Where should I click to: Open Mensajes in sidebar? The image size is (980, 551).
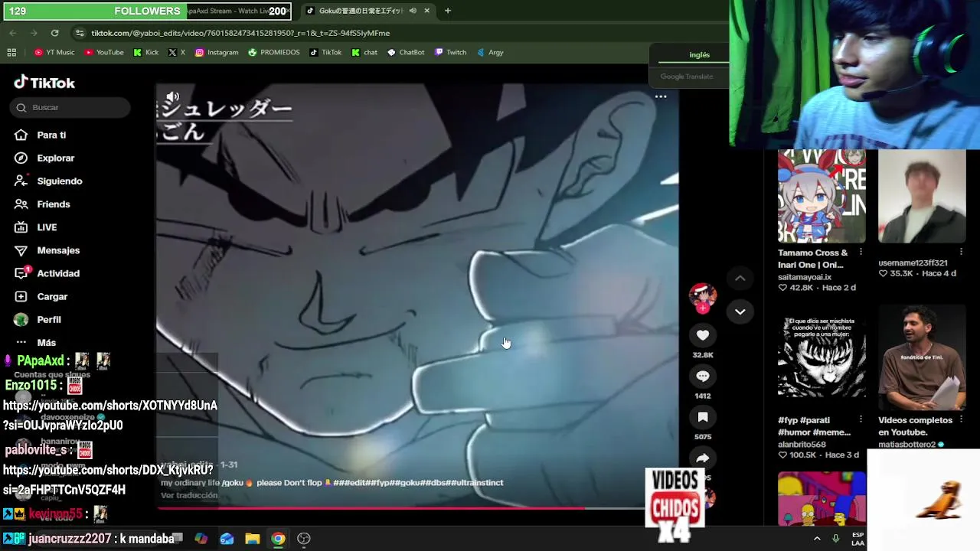(57, 250)
